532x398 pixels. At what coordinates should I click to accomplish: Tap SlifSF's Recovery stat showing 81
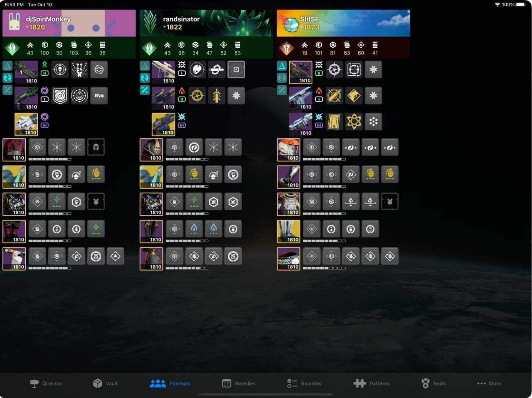click(x=332, y=48)
